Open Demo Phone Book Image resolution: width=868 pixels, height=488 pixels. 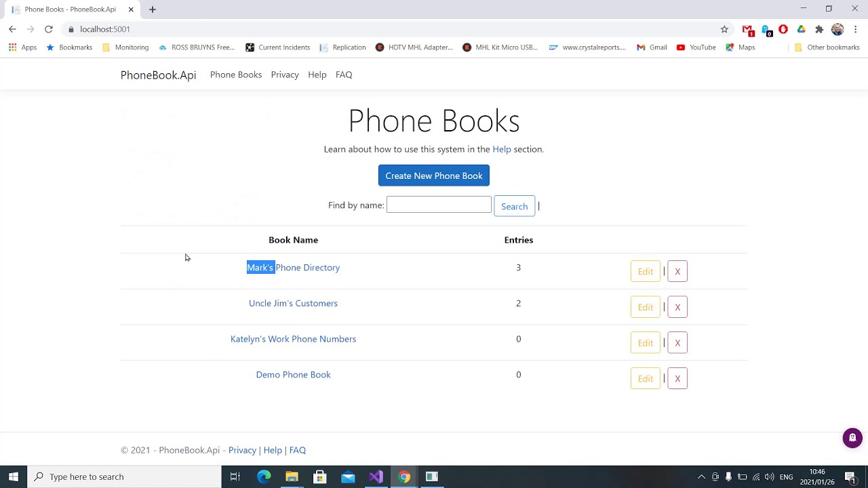(x=293, y=375)
